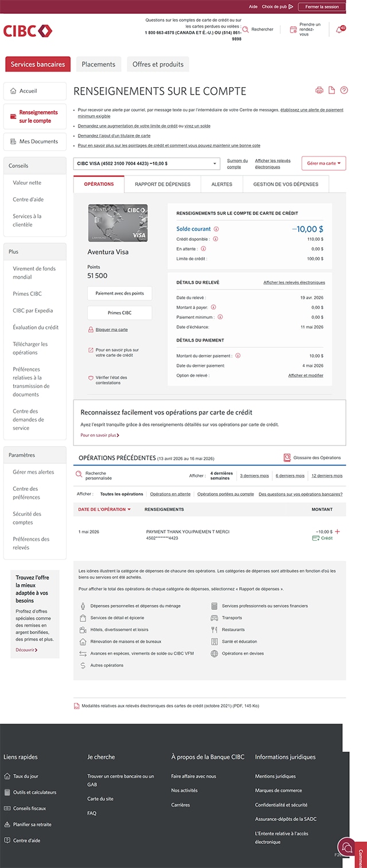
Task: Click Accueil house icon in sidebar
Action: [14, 91]
